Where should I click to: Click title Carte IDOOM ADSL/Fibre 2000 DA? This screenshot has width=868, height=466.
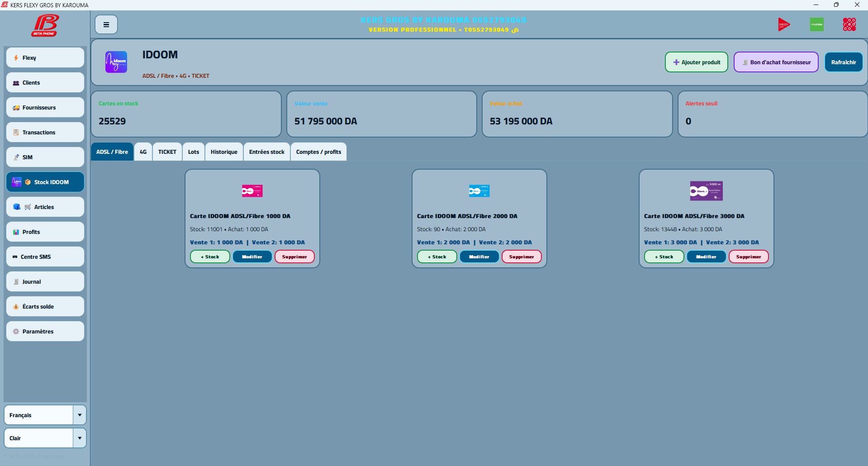pos(467,216)
